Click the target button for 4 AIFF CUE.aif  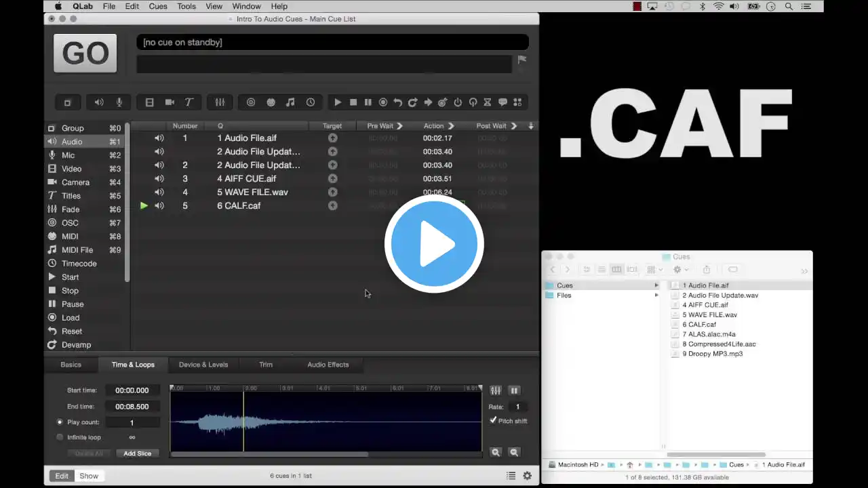332,178
